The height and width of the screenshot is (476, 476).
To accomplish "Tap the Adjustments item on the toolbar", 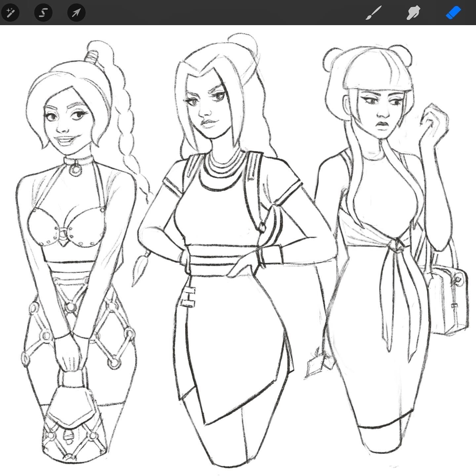I will (x=11, y=13).
